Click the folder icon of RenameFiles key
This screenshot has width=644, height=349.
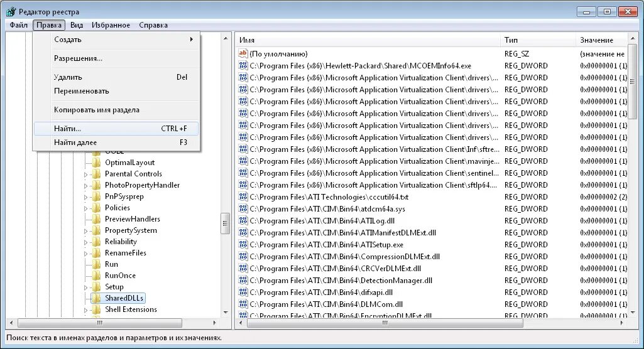point(97,253)
